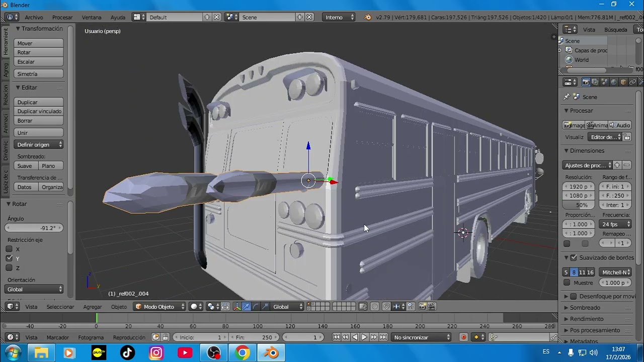Open the Definir origen dropdown
Viewport: 644px width, 362px height.
click(x=39, y=145)
